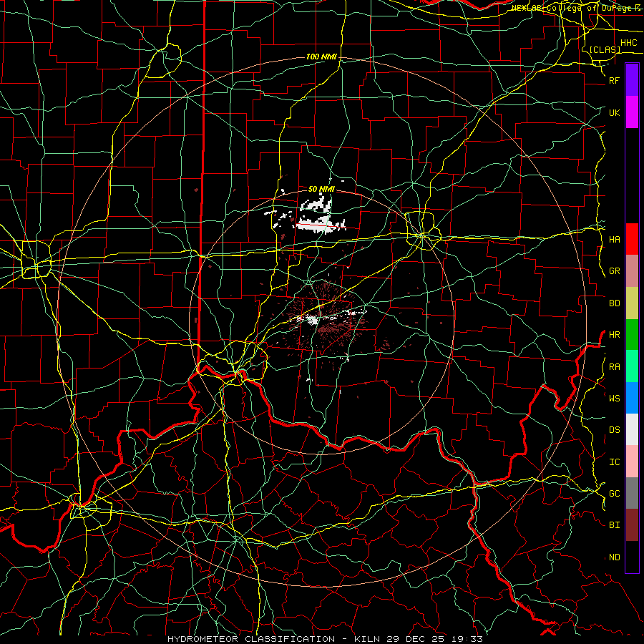The height and width of the screenshot is (644, 644).
Task: Click the DS white legend swatch
Action: (x=632, y=429)
